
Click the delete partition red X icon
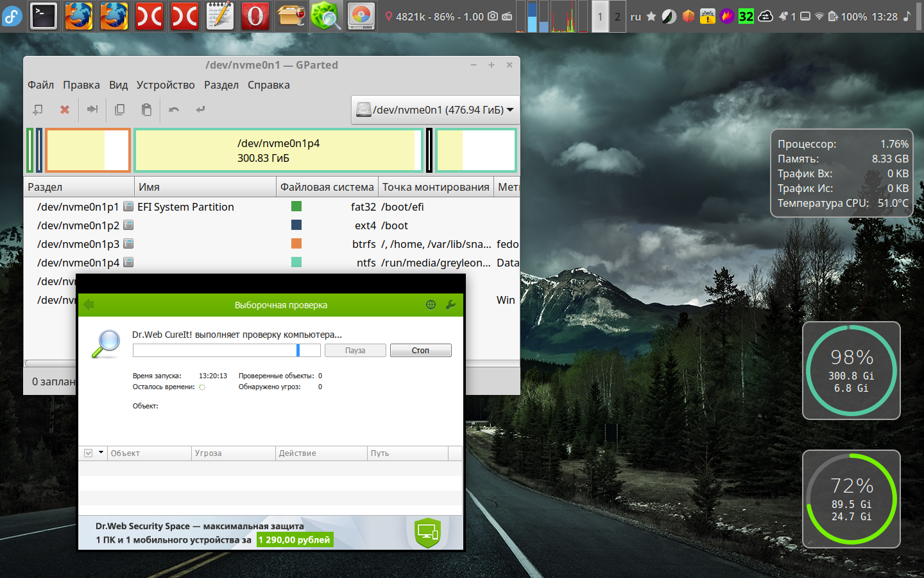[x=65, y=110]
